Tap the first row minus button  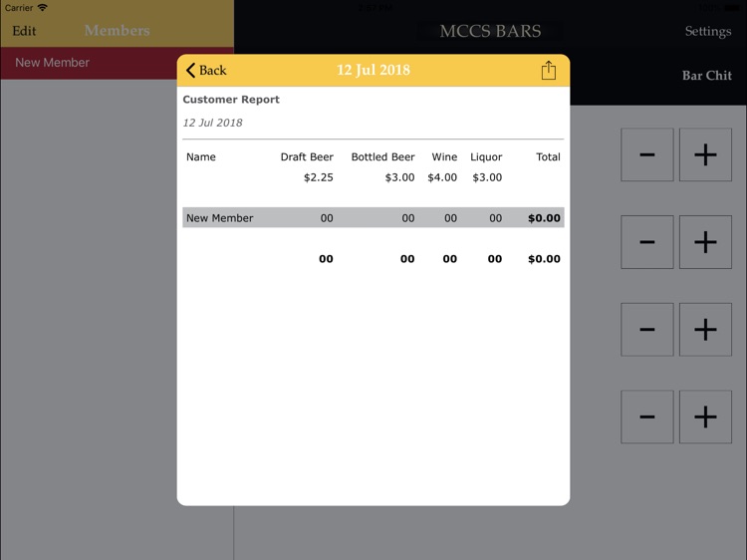(x=647, y=154)
